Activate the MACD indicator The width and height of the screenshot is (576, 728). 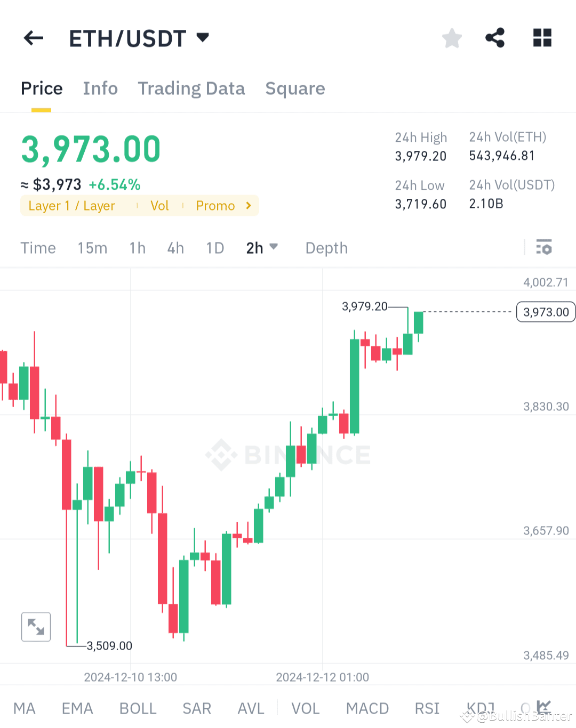367,708
